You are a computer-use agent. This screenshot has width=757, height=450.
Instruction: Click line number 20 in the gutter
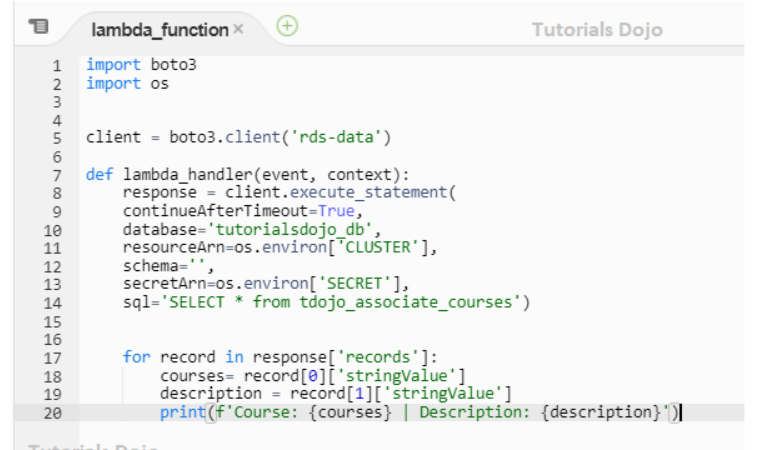tap(53, 413)
